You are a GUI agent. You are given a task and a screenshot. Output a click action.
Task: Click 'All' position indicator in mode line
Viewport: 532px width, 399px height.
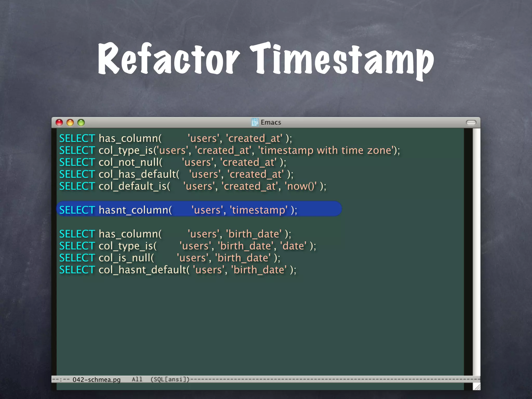(x=137, y=380)
